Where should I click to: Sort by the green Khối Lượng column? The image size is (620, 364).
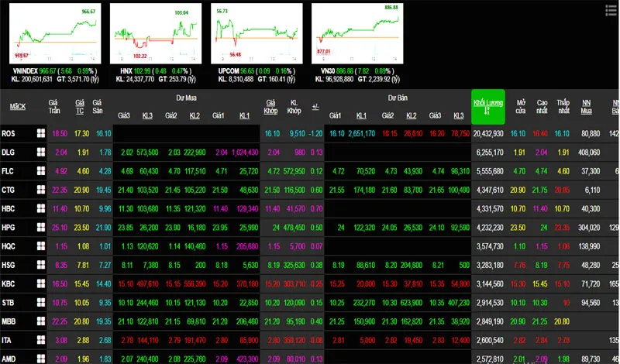point(488,107)
